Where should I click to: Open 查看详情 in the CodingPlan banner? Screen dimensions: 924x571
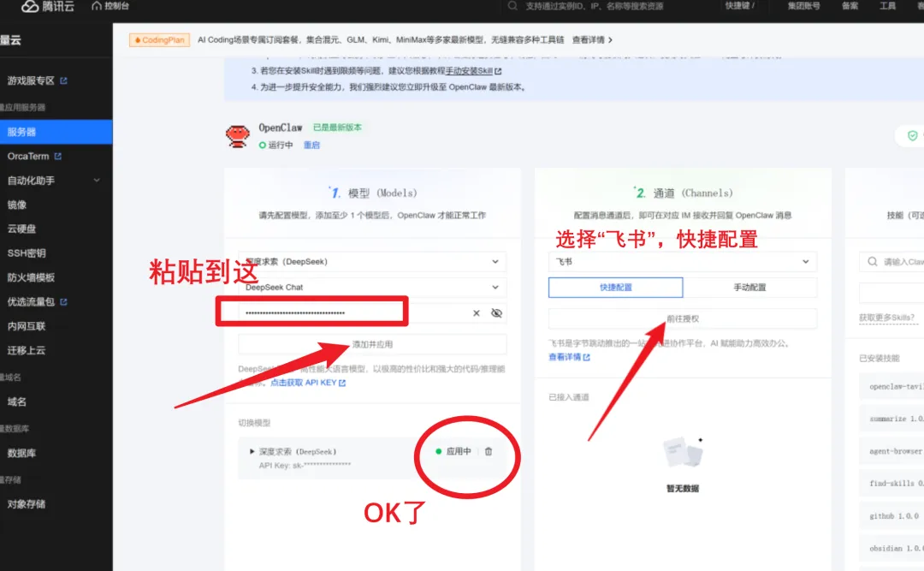[x=592, y=40]
